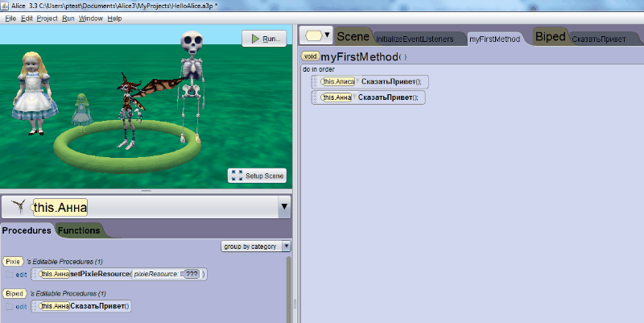This screenshot has width=644, height=323.
Task: Open the class hexagon dropdown
Action: [x=316, y=35]
